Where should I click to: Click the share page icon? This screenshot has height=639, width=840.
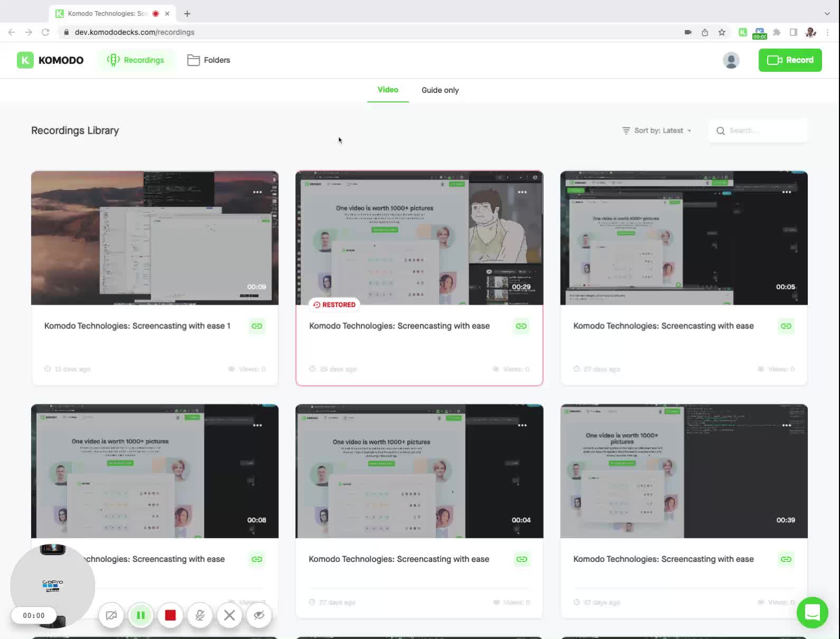[x=705, y=32]
